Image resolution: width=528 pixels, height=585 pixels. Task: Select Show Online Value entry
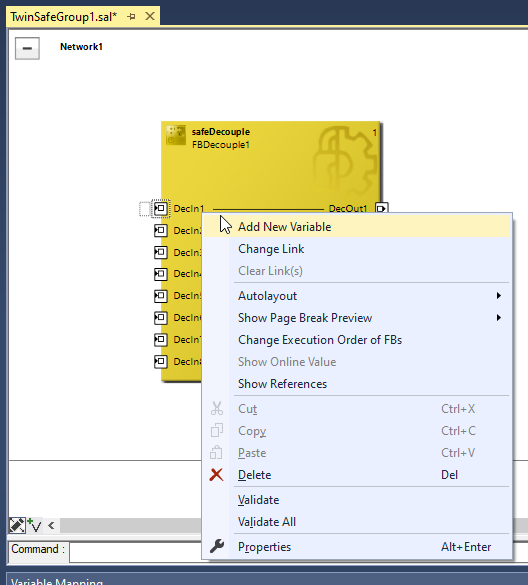coord(357,362)
